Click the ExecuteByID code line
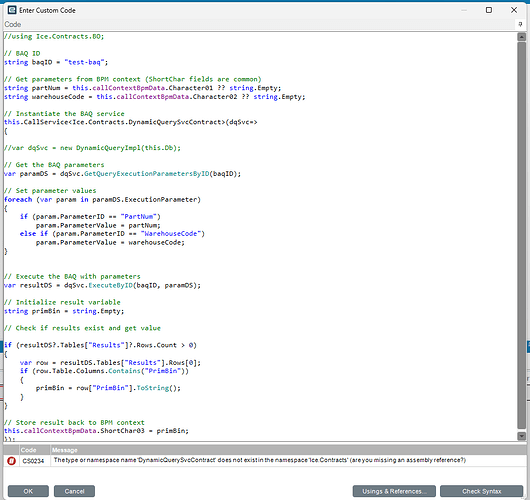 [102, 285]
